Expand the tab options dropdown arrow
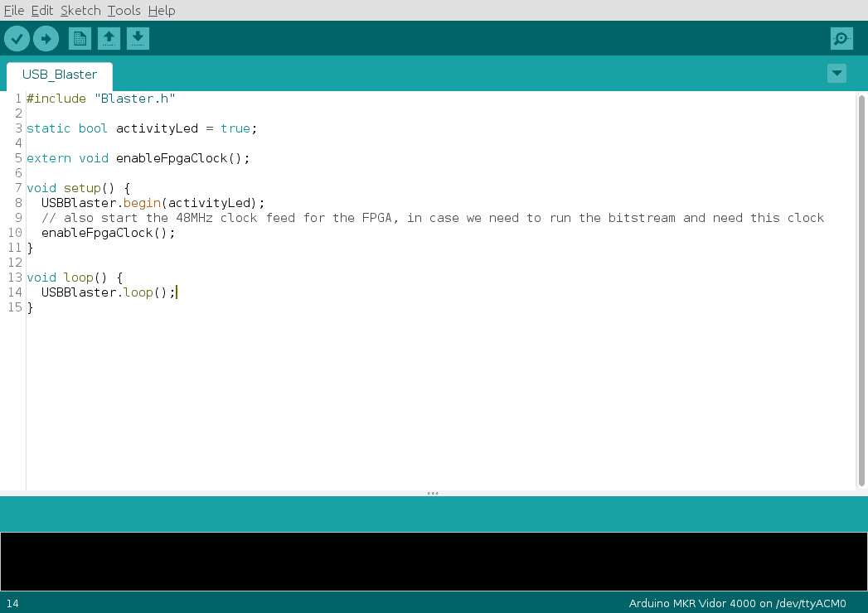 click(x=836, y=73)
